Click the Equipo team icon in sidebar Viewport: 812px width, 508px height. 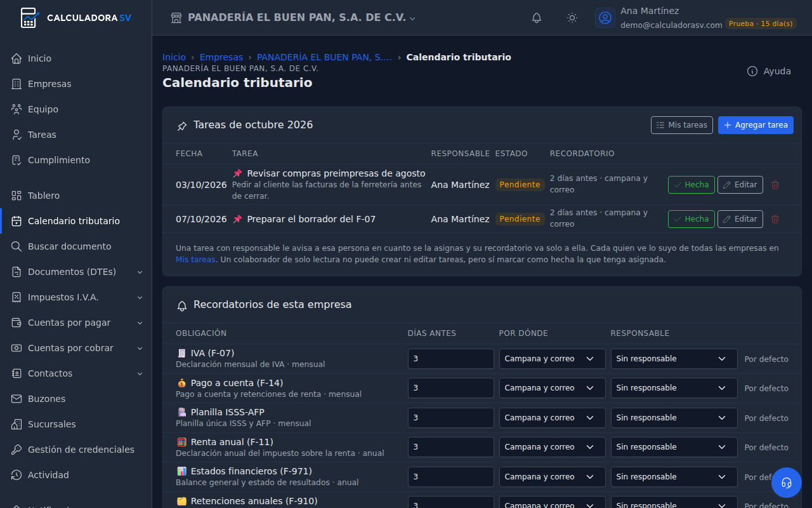(16, 109)
